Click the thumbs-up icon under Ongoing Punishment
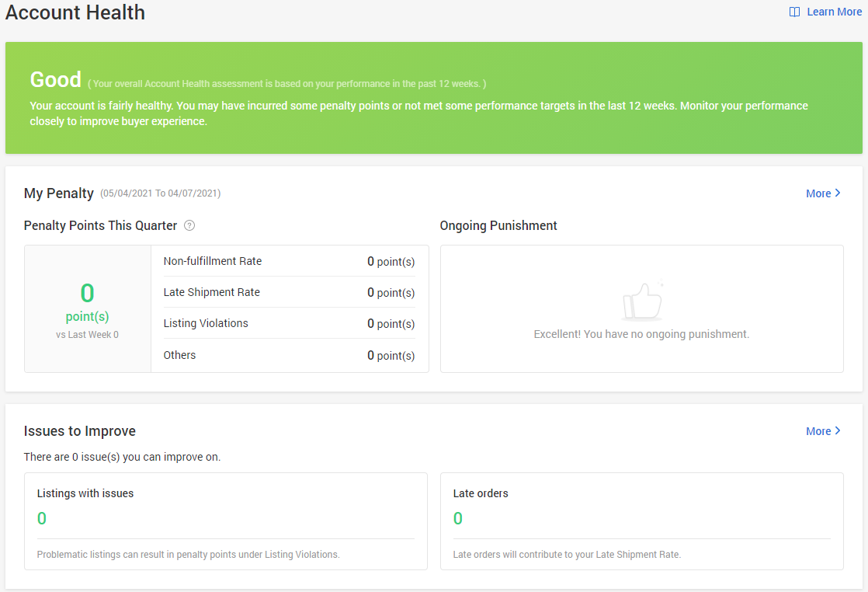The image size is (868, 592). tap(642, 301)
